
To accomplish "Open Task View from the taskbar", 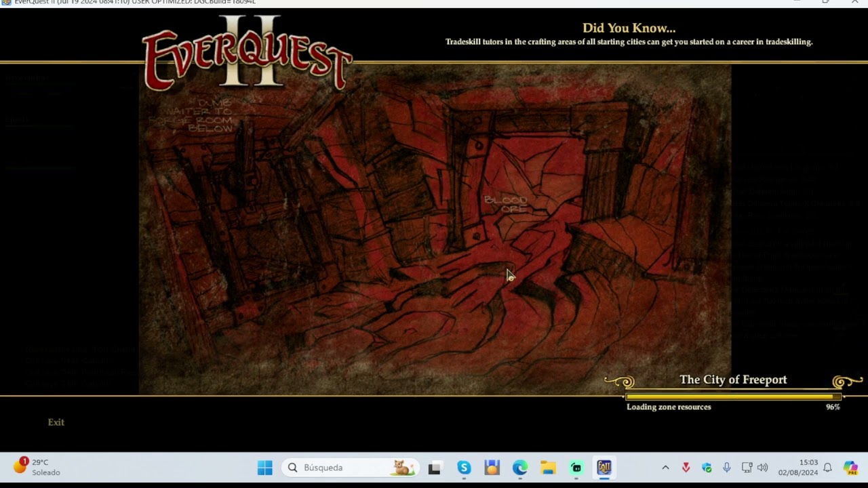I will (x=435, y=468).
